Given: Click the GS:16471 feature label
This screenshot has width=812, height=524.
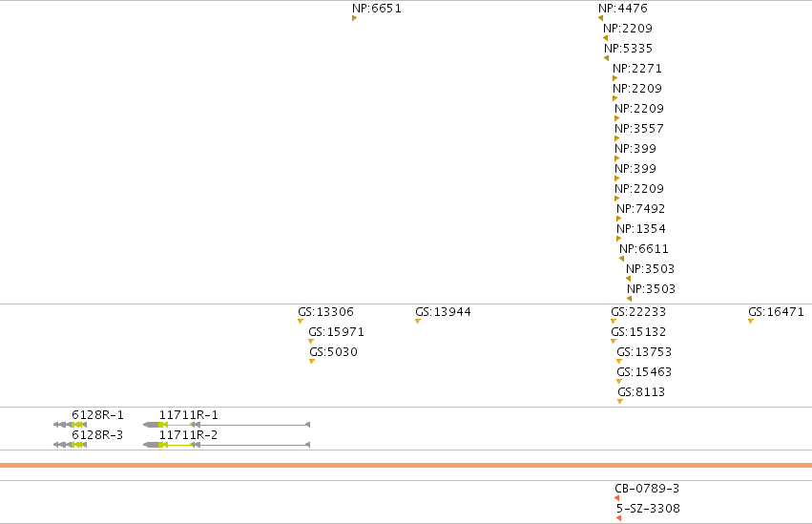Looking at the screenshot, I should 776,312.
